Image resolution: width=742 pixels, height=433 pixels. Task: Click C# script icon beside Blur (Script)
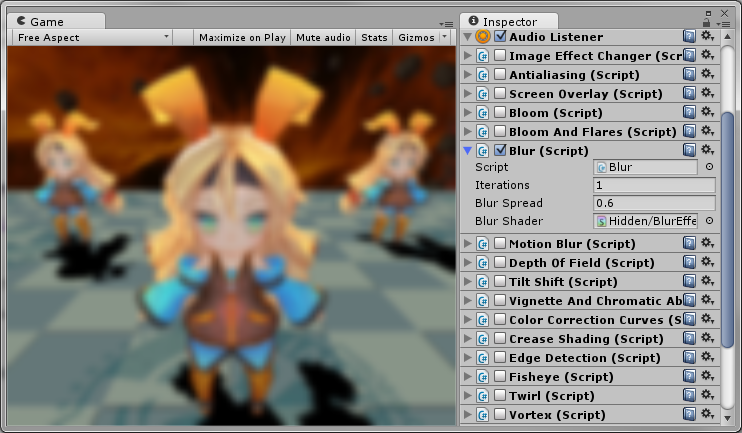pos(483,150)
